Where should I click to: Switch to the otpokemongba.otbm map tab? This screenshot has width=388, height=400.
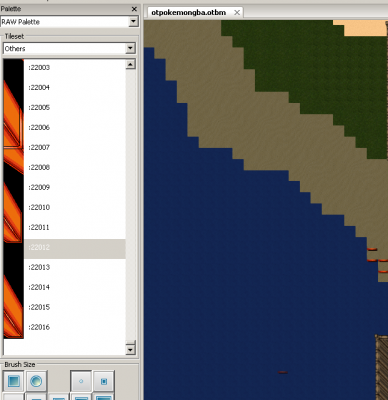pyautogui.click(x=189, y=13)
